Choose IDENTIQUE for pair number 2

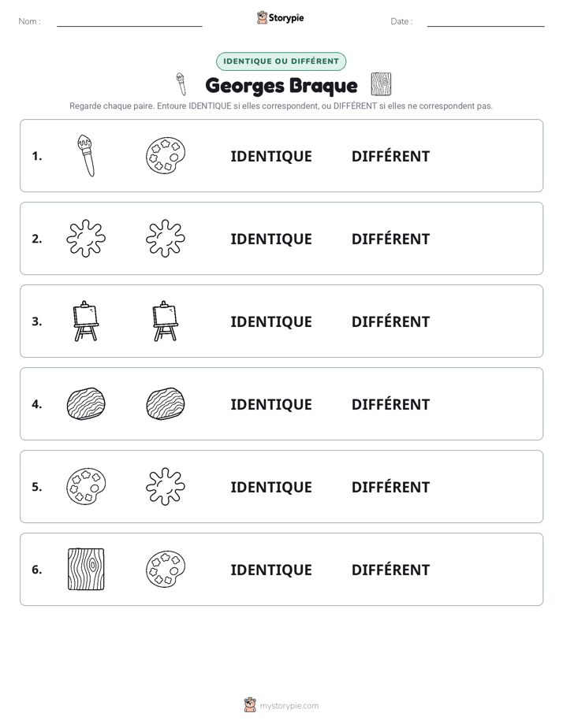point(271,239)
